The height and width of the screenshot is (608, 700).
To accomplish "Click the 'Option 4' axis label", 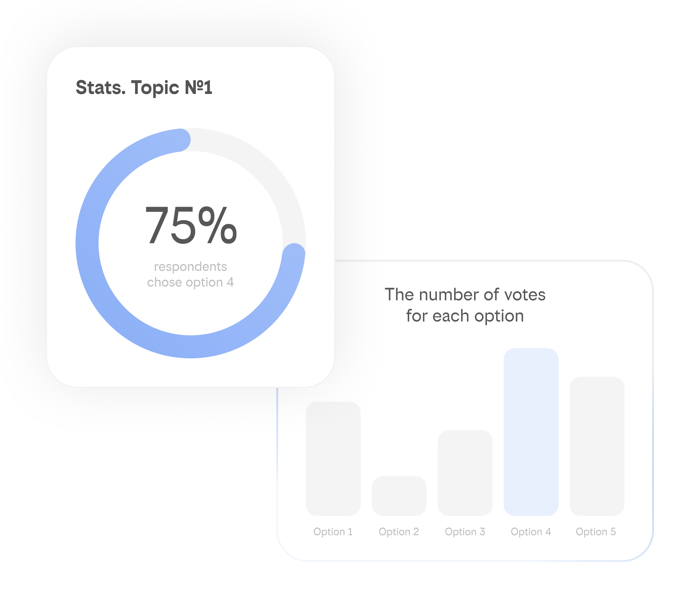I will tap(531, 532).
